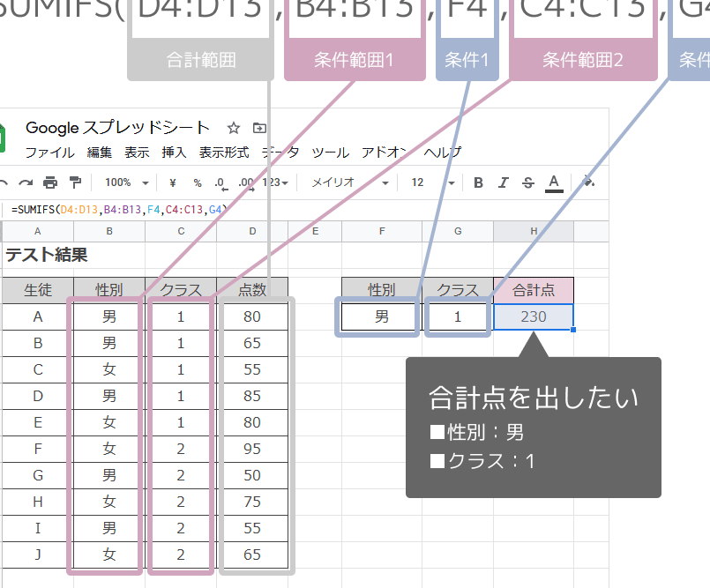Image resolution: width=710 pixels, height=588 pixels.
Task: Select the 合計点 cell showing 230
Action: coord(534,316)
